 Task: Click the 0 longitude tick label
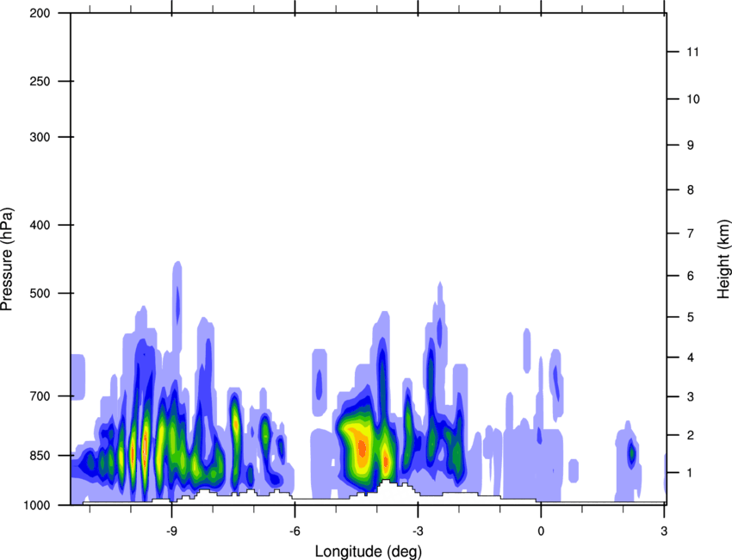pos(541,531)
